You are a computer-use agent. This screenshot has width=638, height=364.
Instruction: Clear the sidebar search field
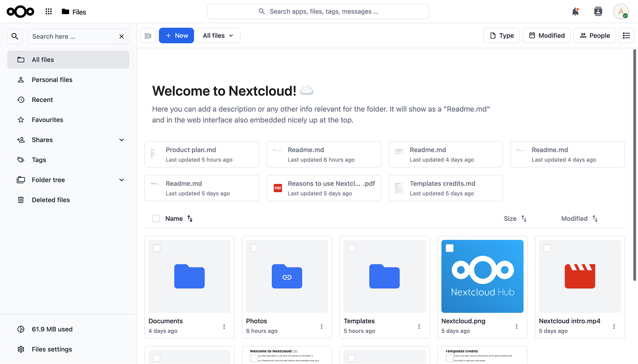point(122,36)
